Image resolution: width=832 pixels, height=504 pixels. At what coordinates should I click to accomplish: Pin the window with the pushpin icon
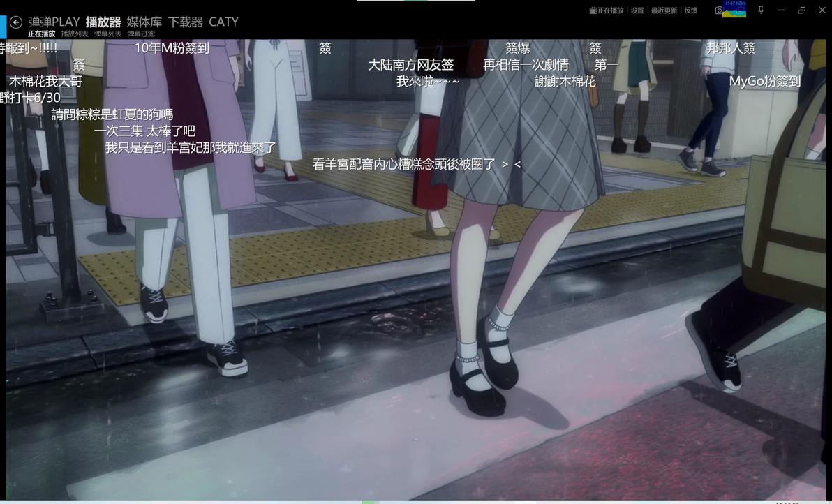click(x=760, y=10)
